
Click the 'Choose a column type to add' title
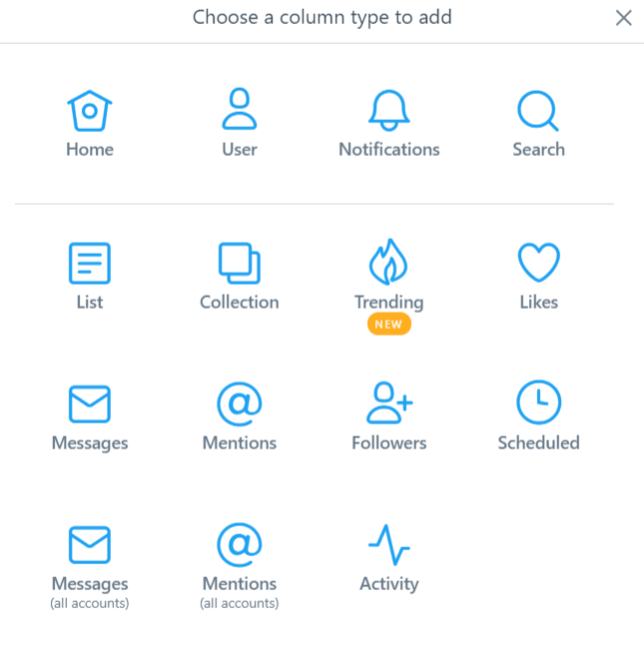(x=322, y=18)
